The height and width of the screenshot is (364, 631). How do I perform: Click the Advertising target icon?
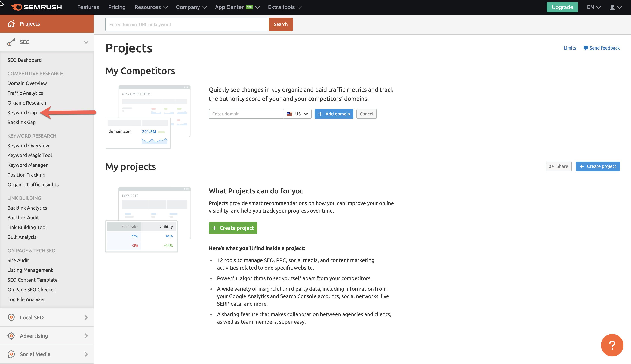(11, 336)
